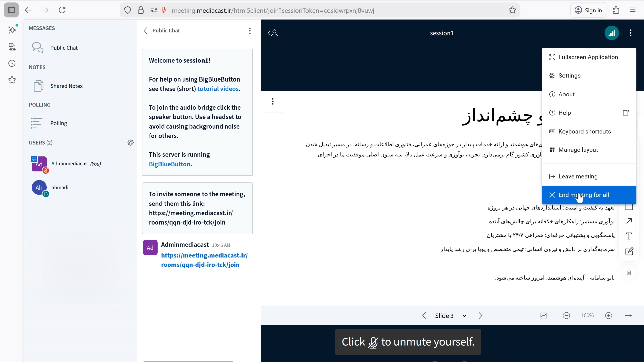The image size is (644, 362).
Task: Select the arrow drawing tool
Action: [x=629, y=221]
